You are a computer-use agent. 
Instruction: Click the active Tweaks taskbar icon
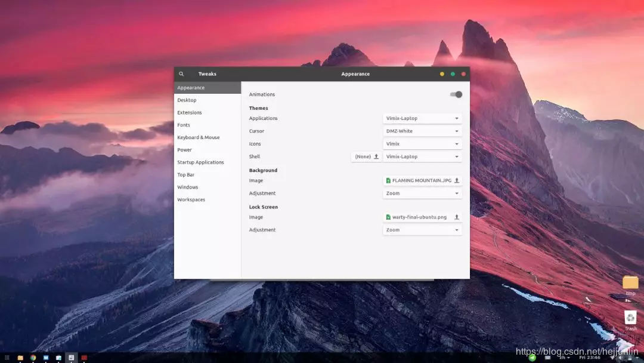pyautogui.click(x=72, y=358)
